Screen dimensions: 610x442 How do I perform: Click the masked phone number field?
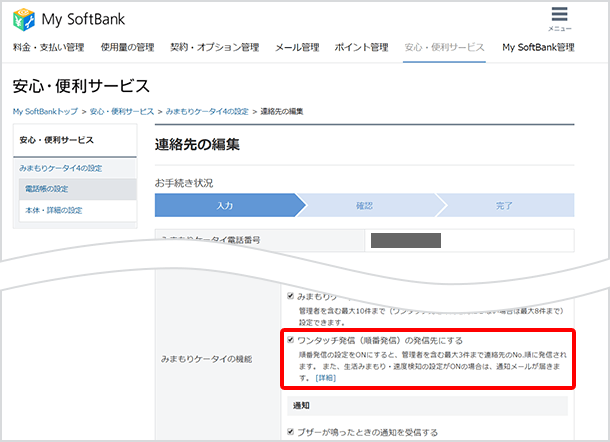pos(406,240)
